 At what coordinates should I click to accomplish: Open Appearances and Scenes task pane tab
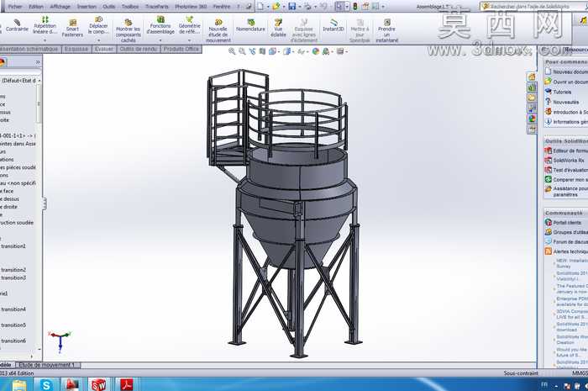click(x=532, y=119)
